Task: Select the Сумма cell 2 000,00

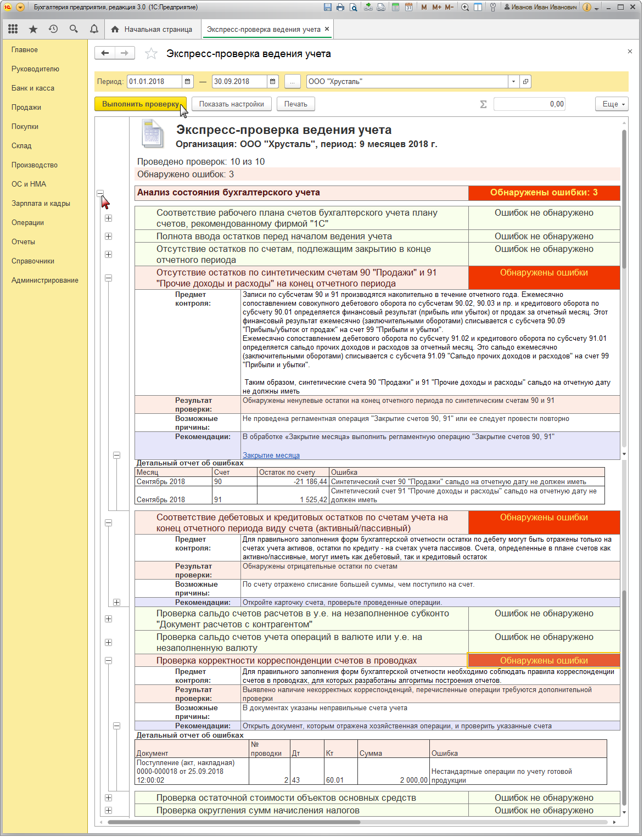Action: (393, 771)
